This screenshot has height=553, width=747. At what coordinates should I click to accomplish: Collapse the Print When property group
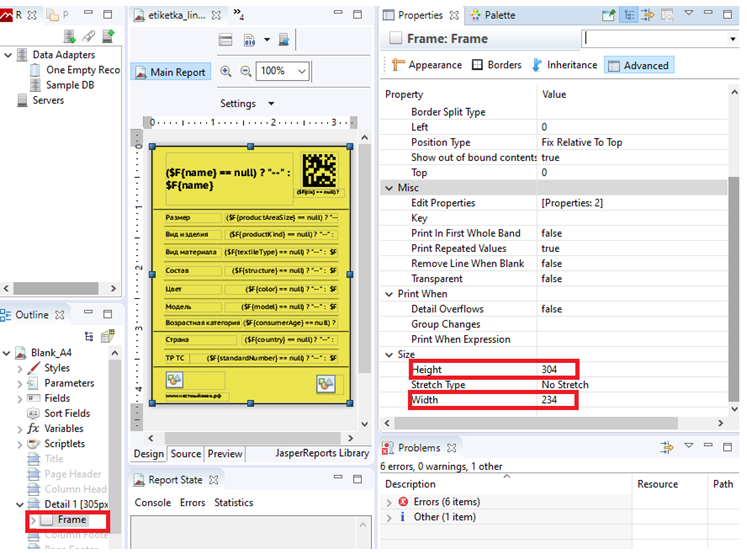[x=389, y=294]
